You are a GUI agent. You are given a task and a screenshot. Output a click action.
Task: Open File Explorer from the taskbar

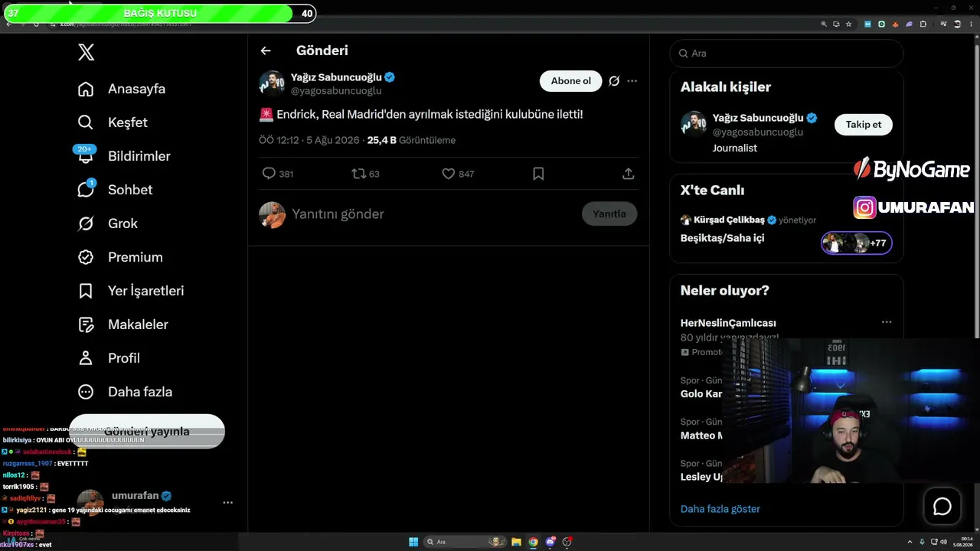517,542
